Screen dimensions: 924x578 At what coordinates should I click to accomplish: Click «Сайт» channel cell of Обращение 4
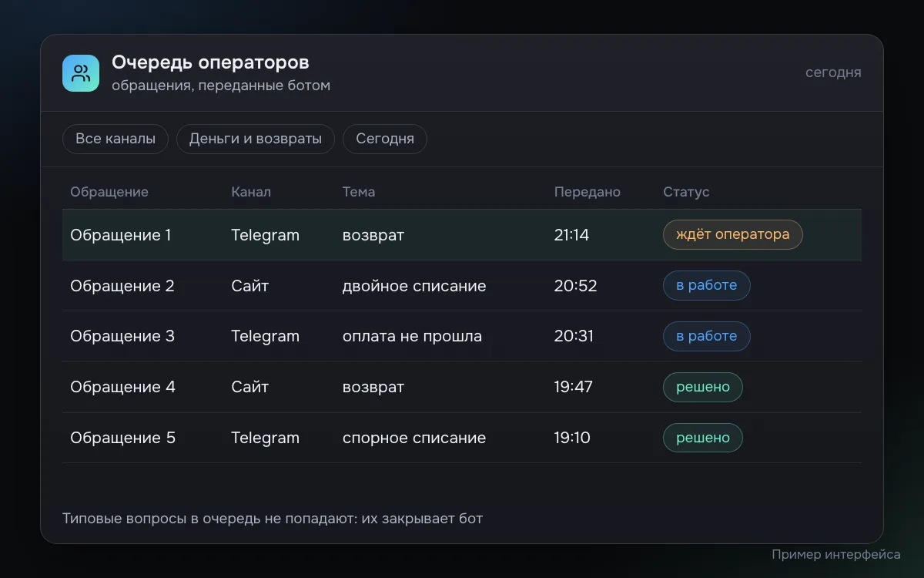click(250, 388)
